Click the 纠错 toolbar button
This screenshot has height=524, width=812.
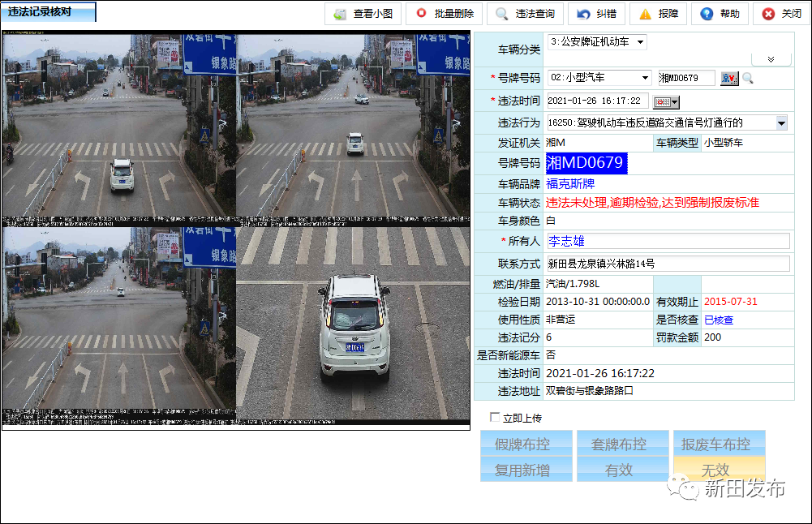click(x=596, y=14)
